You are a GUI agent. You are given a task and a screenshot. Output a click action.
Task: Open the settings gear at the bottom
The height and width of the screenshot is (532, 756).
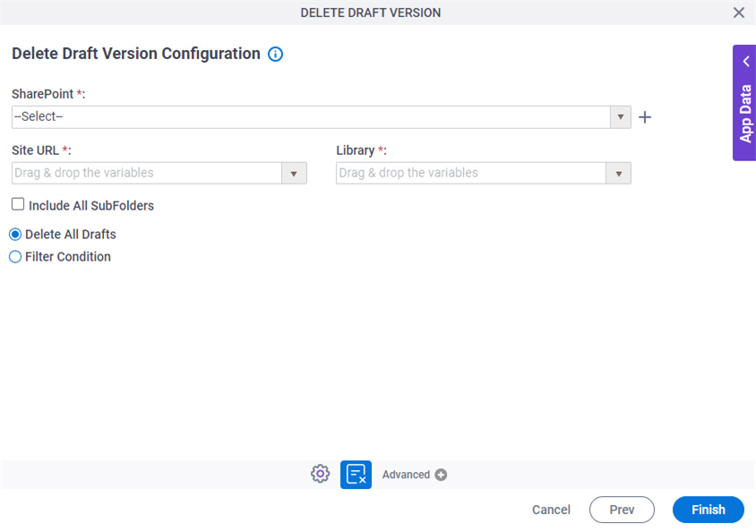point(320,474)
